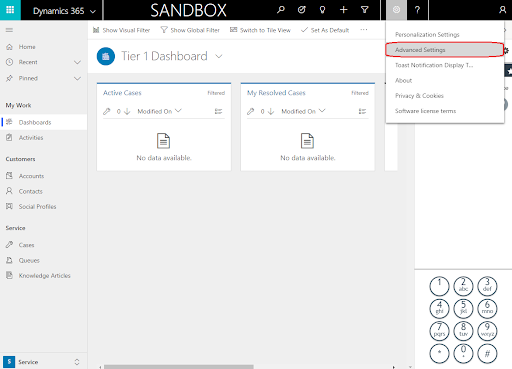Dial keypad digit 6 mno
Viewport: 512px width, 369px height.
[487, 308]
